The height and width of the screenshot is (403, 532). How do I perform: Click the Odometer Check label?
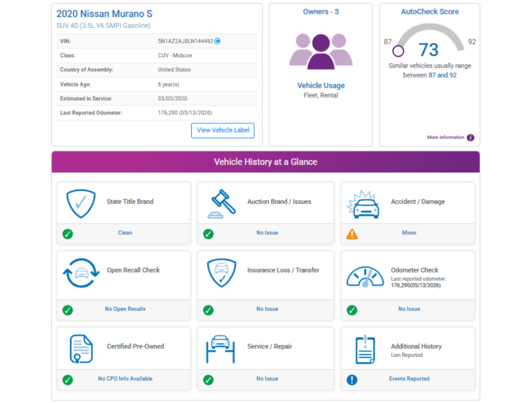[x=414, y=270]
